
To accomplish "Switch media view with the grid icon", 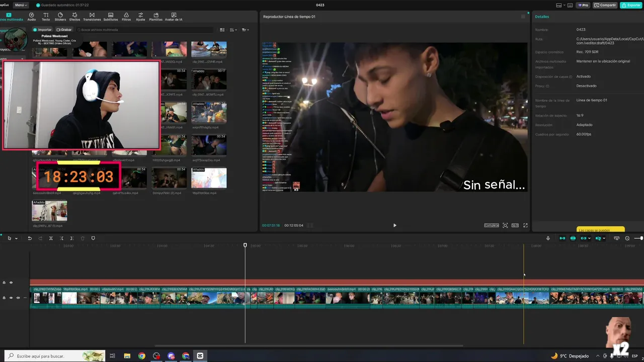I will click(222, 30).
